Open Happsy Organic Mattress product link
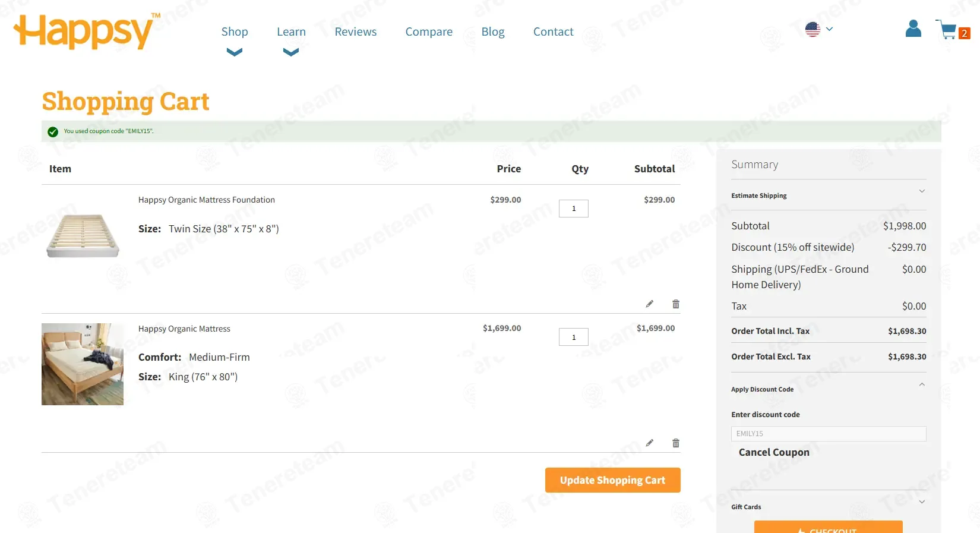This screenshot has width=980, height=533. [184, 329]
